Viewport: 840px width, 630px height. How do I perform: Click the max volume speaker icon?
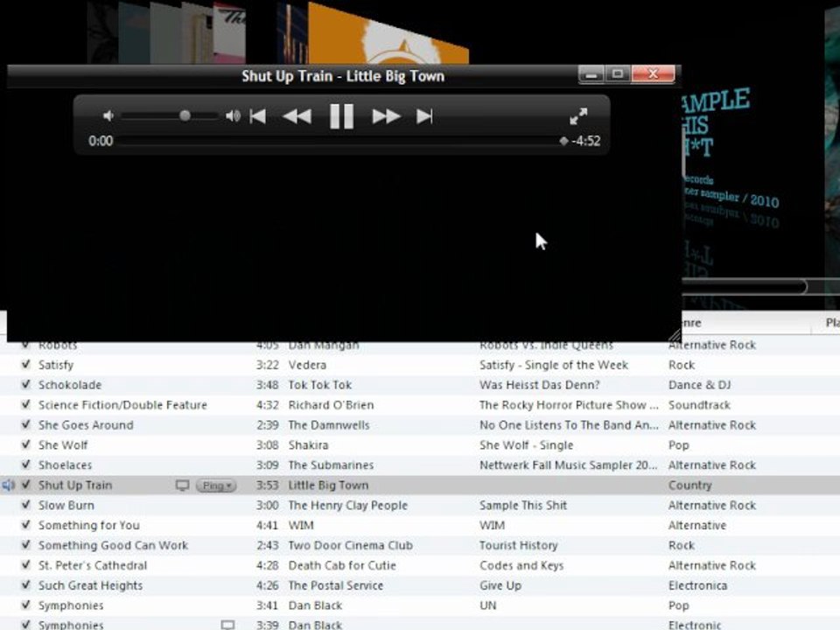point(233,115)
